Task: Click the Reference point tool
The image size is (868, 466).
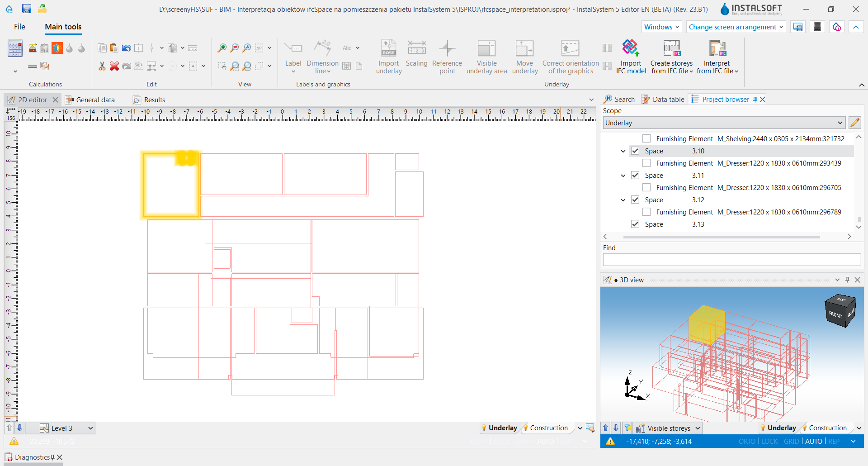Action: click(x=447, y=57)
